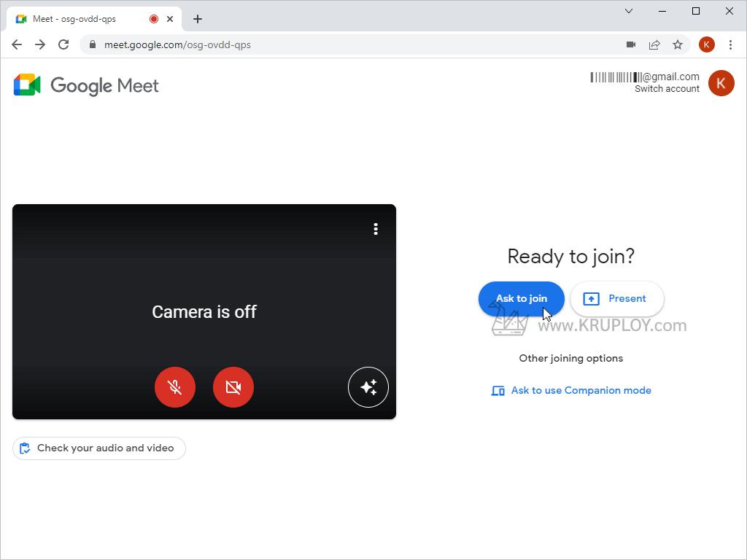
Task: Turn on the camera with the red video button
Action: pyautogui.click(x=233, y=387)
